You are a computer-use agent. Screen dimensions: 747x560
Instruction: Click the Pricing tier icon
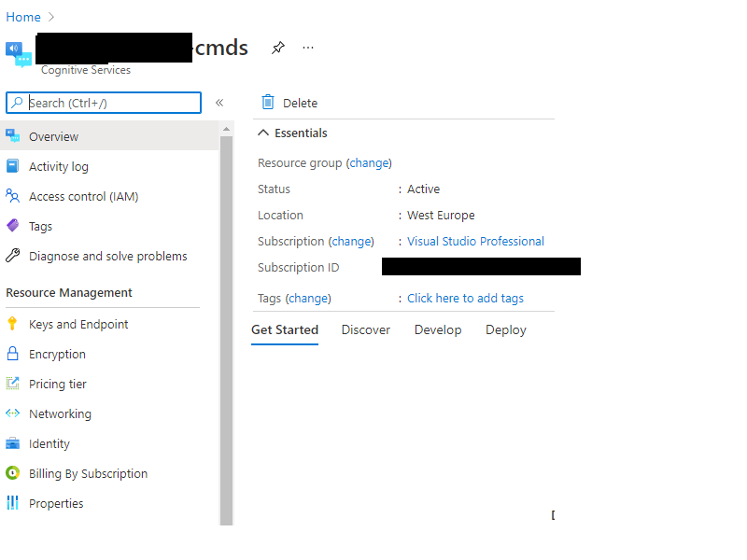(13, 384)
